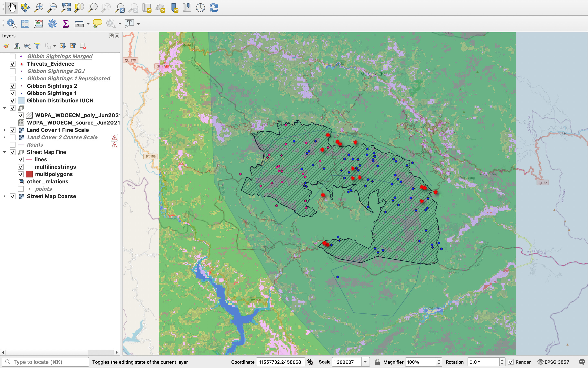The height and width of the screenshot is (368, 588).
Task: Open the Field Calculator icon
Action: (39, 24)
